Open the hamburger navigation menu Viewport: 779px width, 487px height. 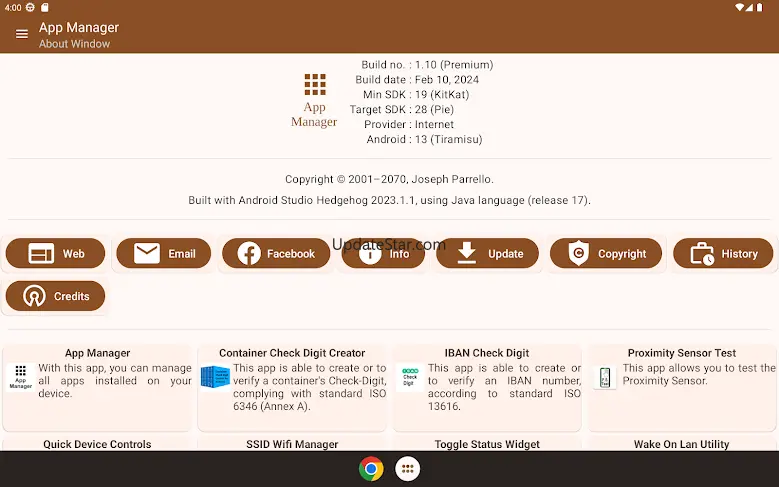point(21,34)
